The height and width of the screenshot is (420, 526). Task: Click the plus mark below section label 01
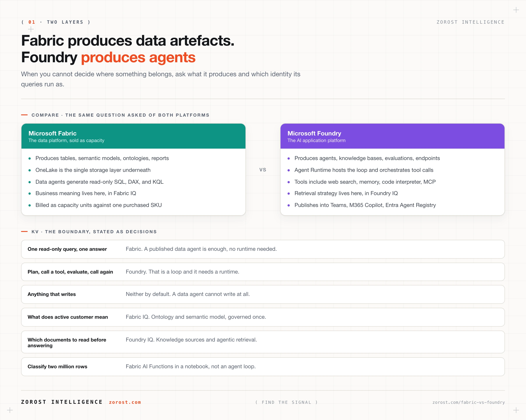[x=31, y=29]
